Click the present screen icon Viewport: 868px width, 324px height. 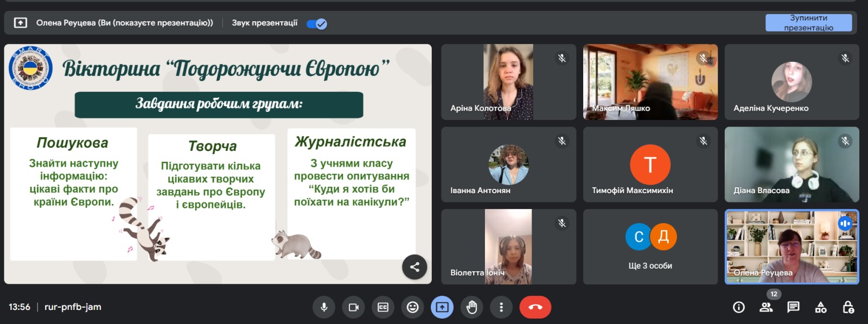(x=442, y=307)
